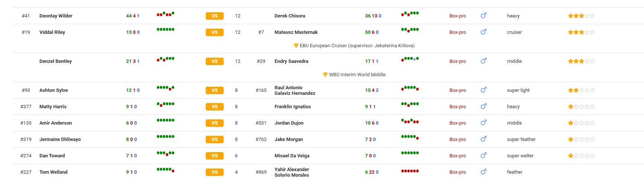This screenshot has height=183, width=644.
Task: Click Box-pro link in Tom Welland row
Action: click(x=457, y=172)
